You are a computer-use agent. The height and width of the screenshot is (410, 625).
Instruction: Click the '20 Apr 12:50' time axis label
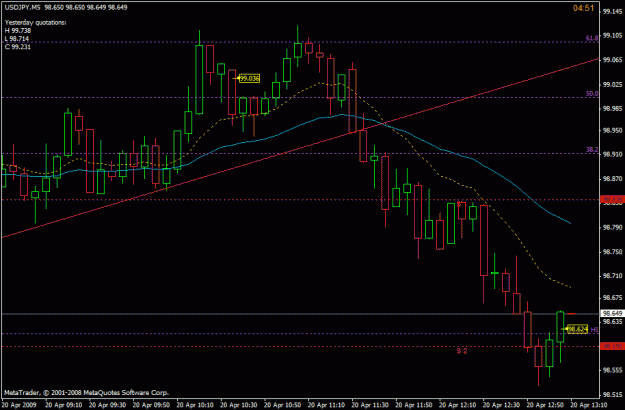[x=546, y=405]
